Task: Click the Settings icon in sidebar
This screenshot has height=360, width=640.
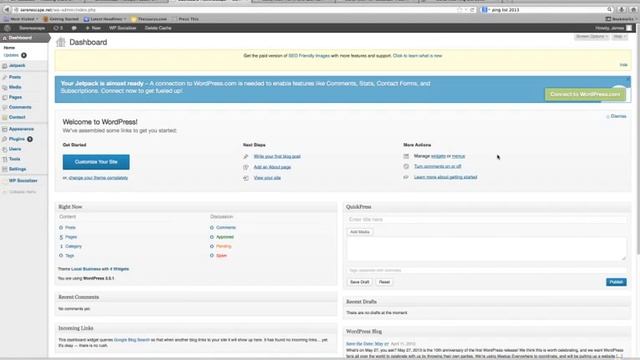Action: [4, 169]
